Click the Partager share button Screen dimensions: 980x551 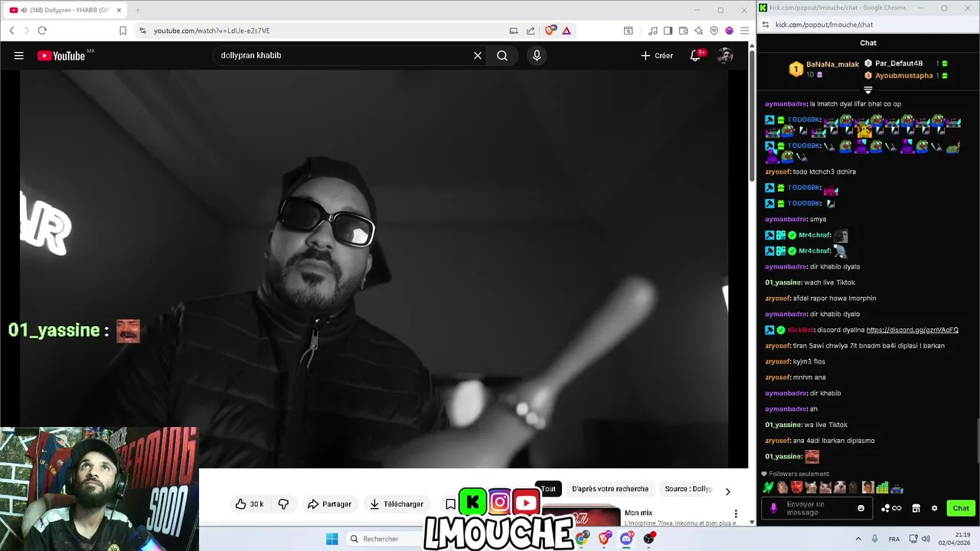[x=329, y=504]
